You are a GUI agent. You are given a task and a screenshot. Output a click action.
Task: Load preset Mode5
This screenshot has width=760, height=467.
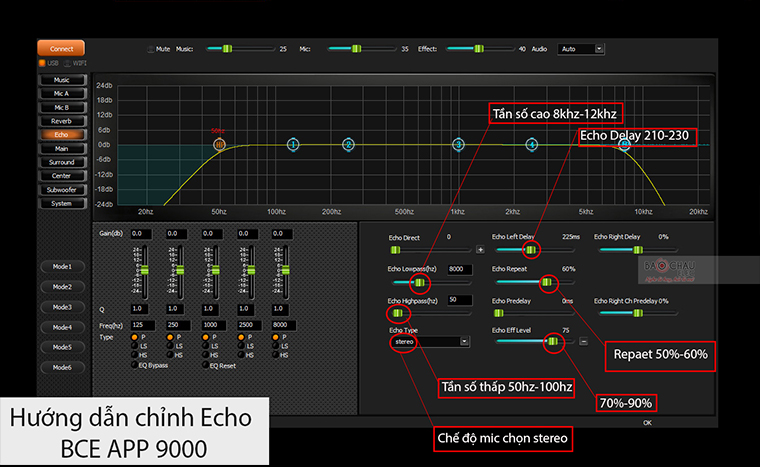click(x=63, y=347)
